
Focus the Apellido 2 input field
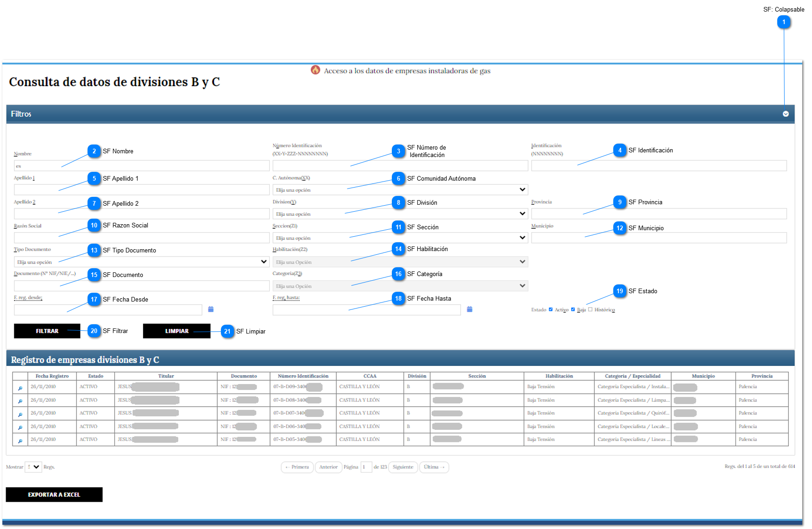tap(142, 214)
